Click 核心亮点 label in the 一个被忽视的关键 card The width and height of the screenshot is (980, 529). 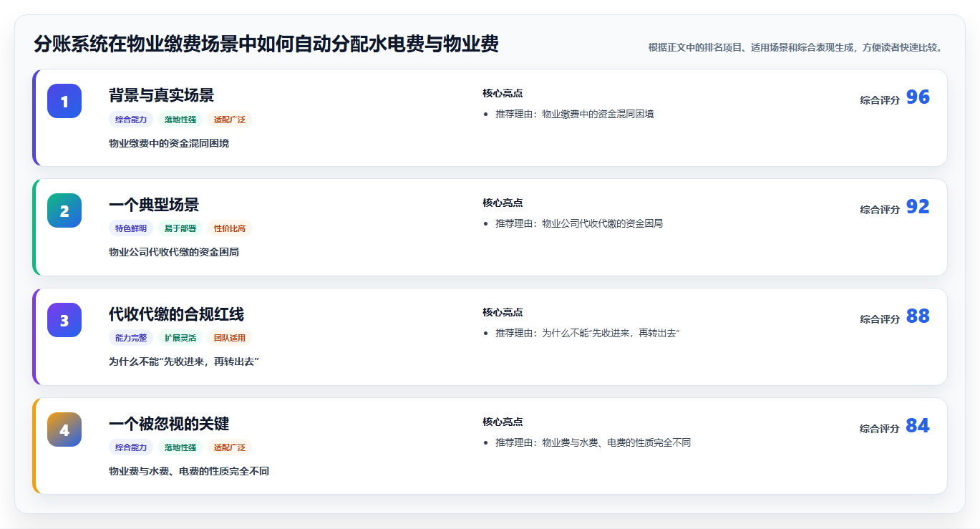503,422
